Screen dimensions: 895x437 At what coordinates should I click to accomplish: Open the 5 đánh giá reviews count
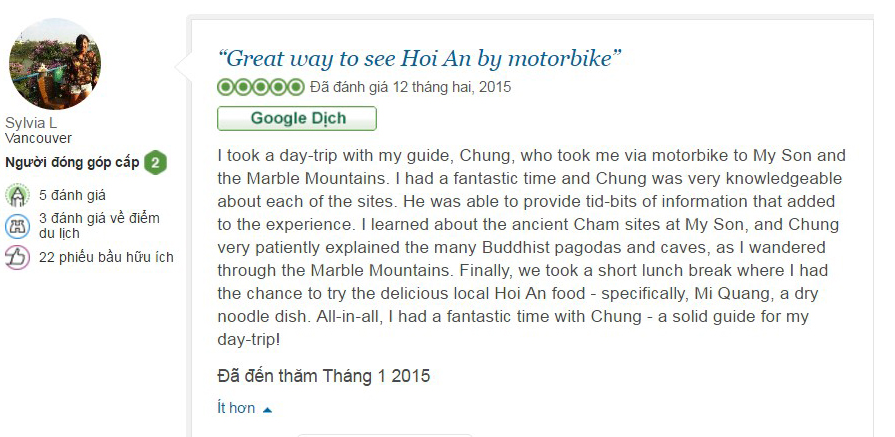pos(72,196)
